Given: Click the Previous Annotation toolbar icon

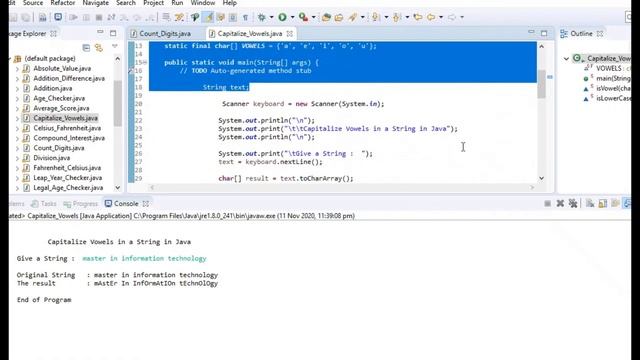Looking at the screenshot, I should [397, 17].
